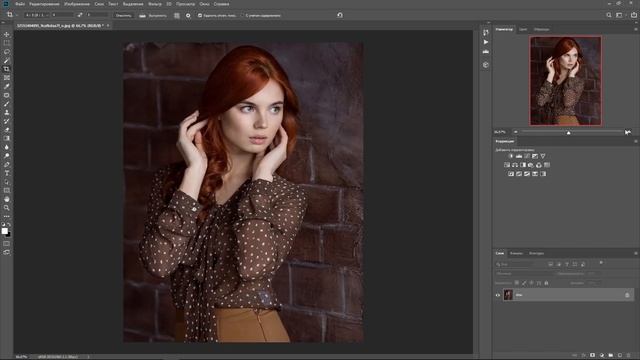Open layer blend mode dropdown
This screenshot has height=360, width=640.
point(525,273)
